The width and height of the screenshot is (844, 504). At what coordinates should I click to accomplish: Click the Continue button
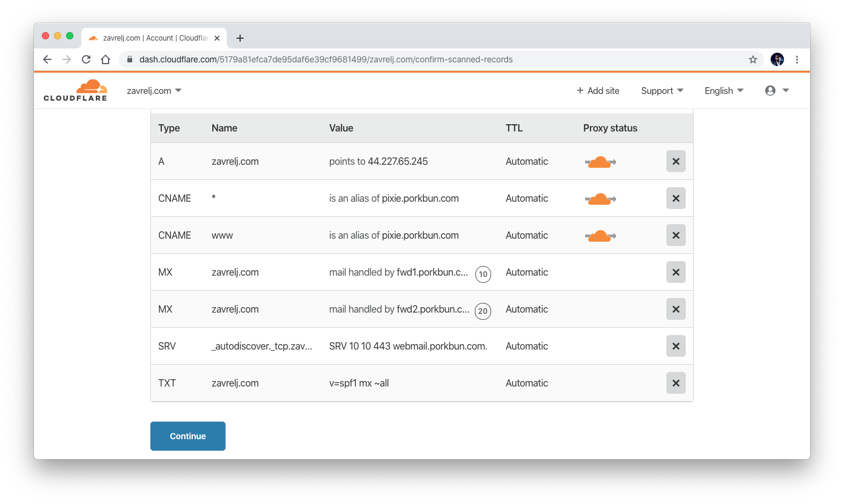(188, 436)
